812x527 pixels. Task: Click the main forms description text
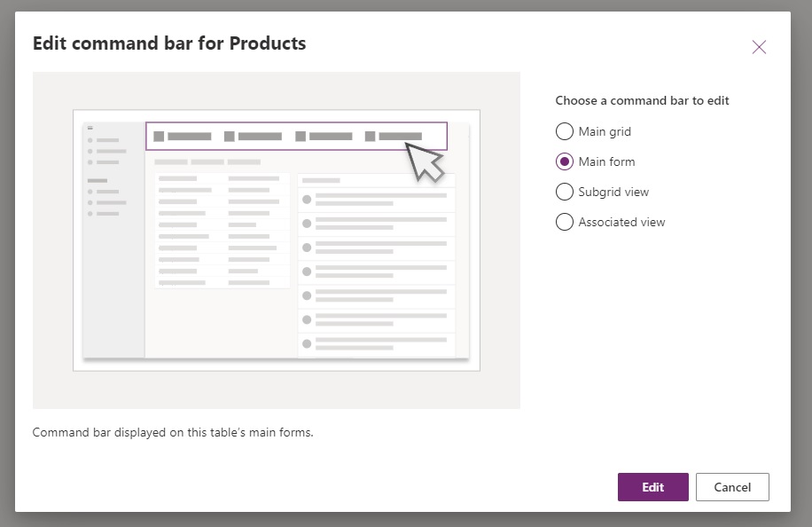173,432
